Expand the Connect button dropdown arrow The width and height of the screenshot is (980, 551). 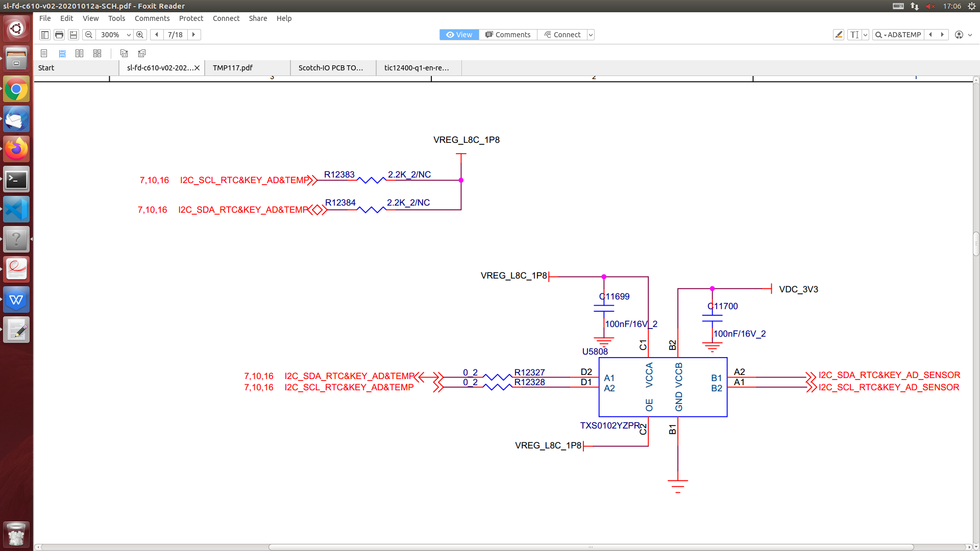pyautogui.click(x=591, y=35)
